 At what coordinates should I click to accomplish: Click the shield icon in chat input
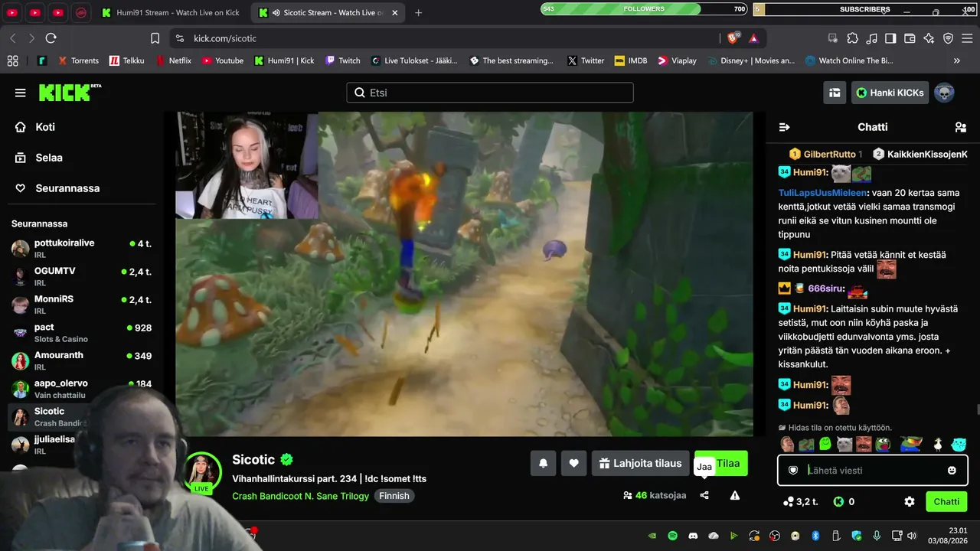pos(793,470)
